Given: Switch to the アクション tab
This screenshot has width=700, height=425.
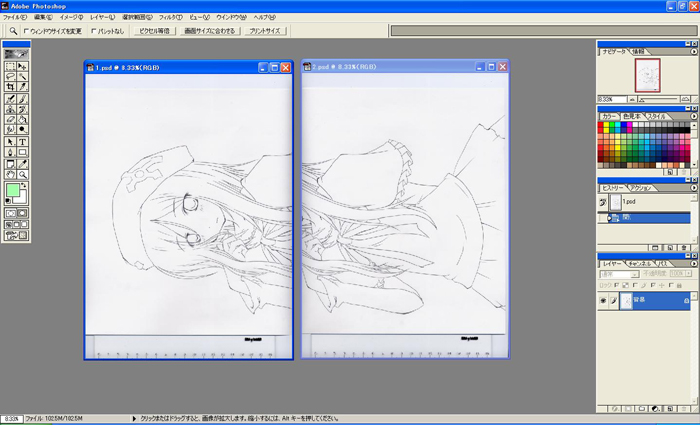Looking at the screenshot, I should click(641, 188).
